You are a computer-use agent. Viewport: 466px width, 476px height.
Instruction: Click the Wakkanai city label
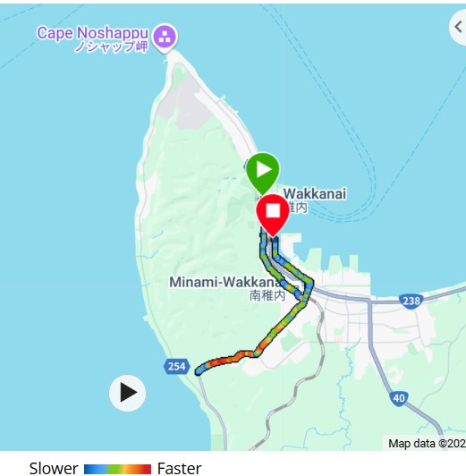(x=314, y=194)
